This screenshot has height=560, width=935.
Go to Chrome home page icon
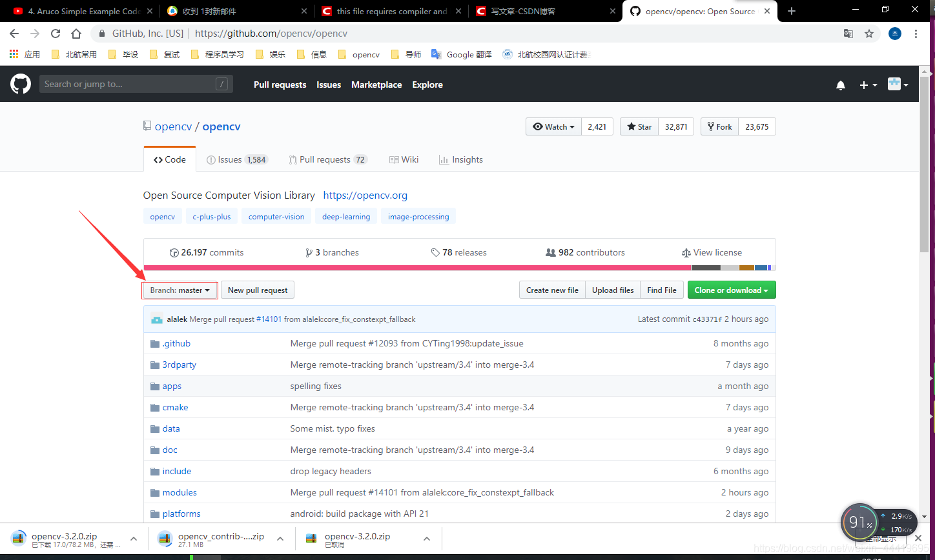point(76,34)
